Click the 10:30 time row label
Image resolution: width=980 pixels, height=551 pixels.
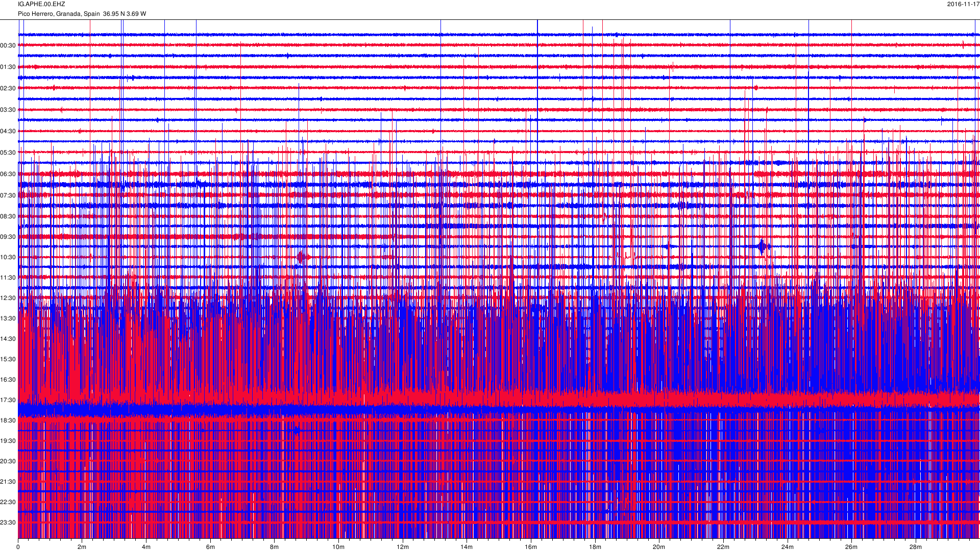point(8,257)
